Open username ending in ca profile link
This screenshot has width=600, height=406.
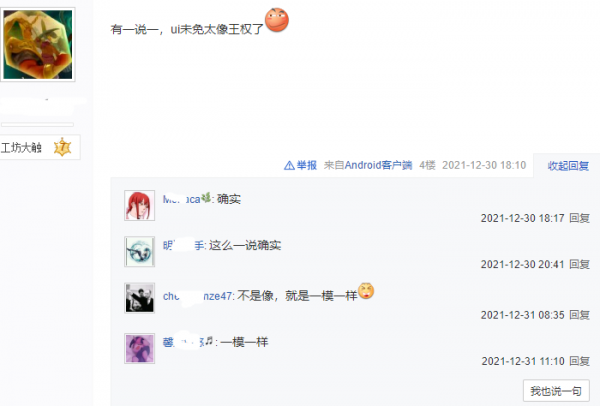click(x=181, y=199)
